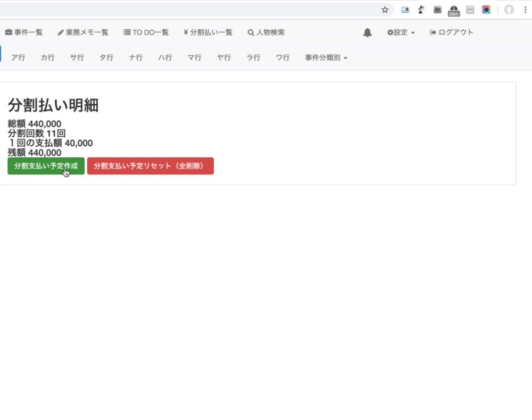Click the ログアウト logout link
Screen dimensions: 532x420
(451, 32)
